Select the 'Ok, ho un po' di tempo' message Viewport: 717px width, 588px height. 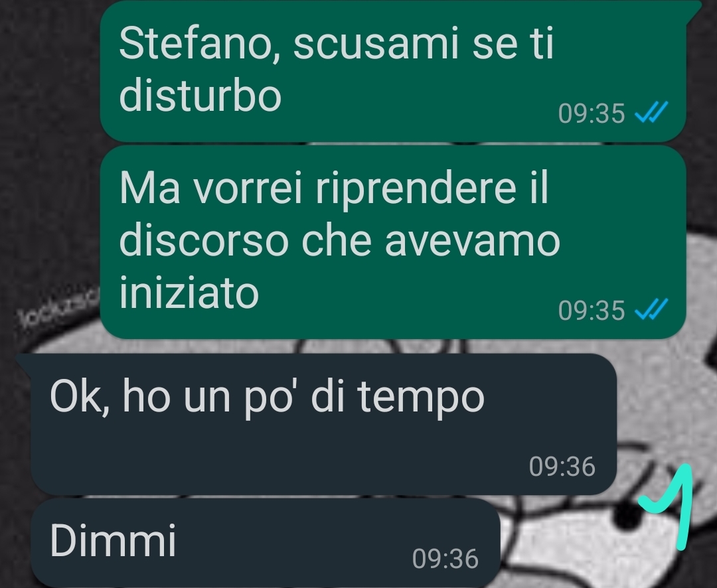(324, 424)
